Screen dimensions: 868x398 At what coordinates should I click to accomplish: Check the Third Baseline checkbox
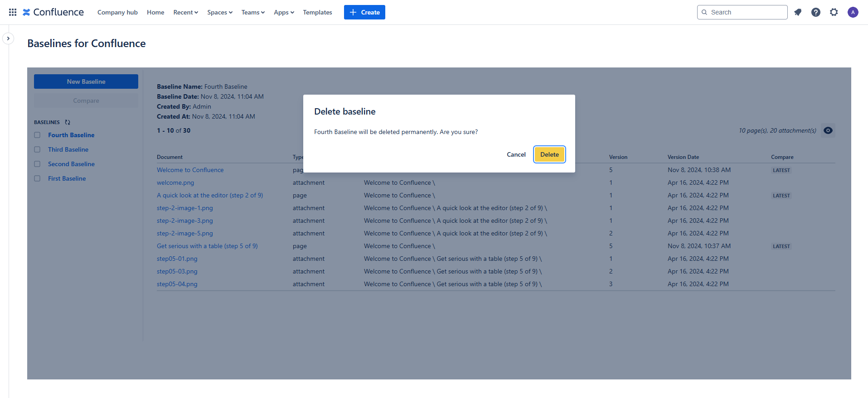click(x=37, y=149)
